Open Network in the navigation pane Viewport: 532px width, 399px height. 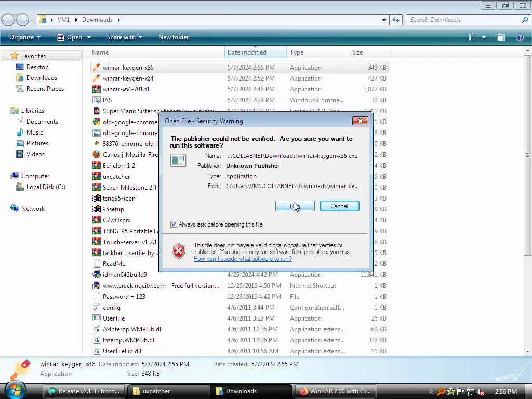28,209
